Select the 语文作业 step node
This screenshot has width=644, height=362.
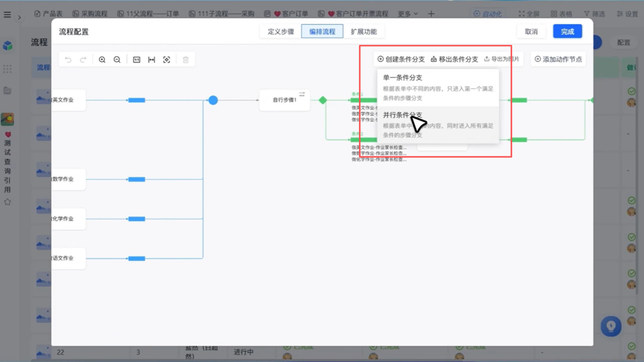coord(68,258)
